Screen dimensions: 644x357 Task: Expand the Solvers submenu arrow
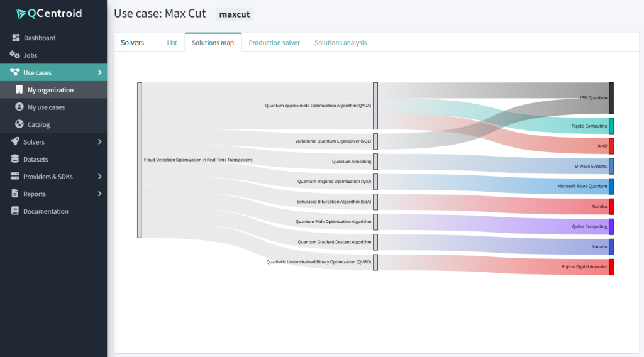point(100,142)
